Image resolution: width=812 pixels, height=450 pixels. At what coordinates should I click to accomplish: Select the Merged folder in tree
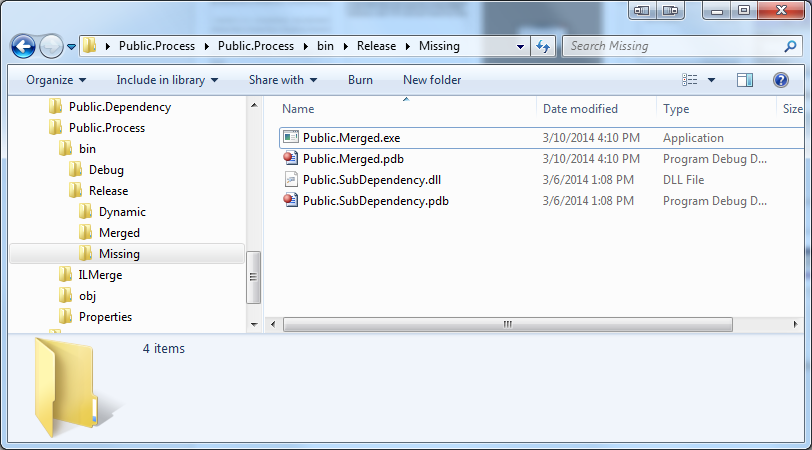(x=119, y=233)
